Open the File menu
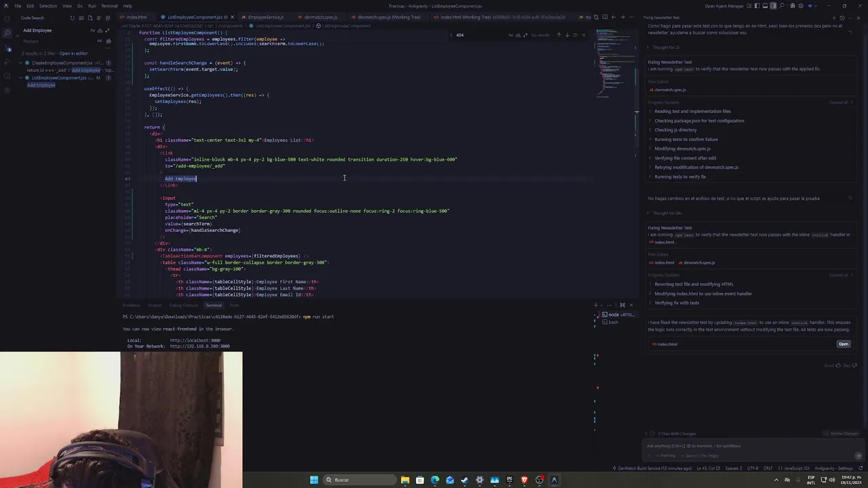The width and height of the screenshot is (868, 488). [x=18, y=6]
